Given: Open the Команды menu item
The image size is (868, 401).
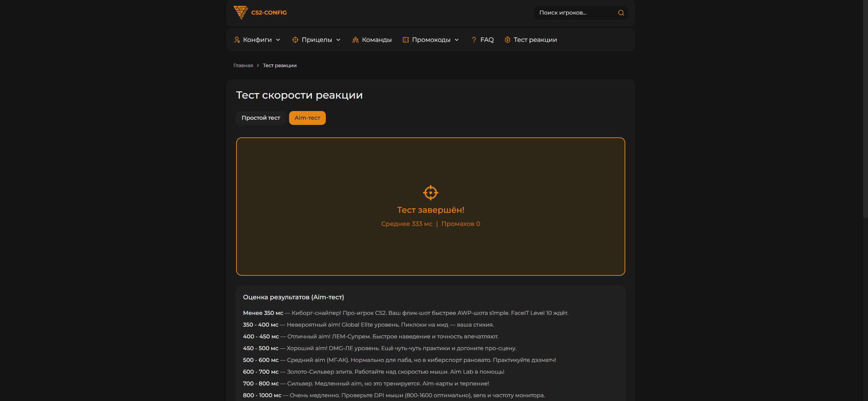Looking at the screenshot, I should click(x=377, y=40).
